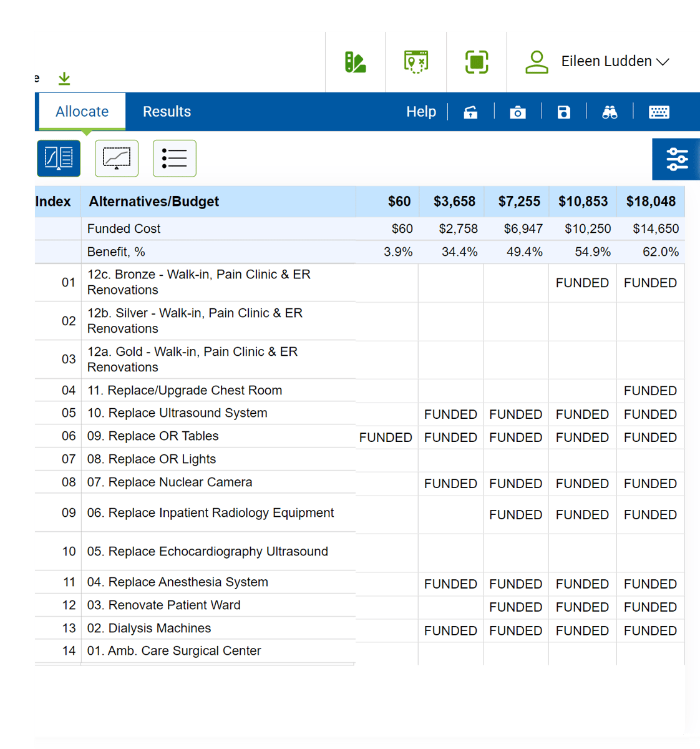Select the $7,255 budget column header
Screen dimensions: 700x749
(x=519, y=202)
